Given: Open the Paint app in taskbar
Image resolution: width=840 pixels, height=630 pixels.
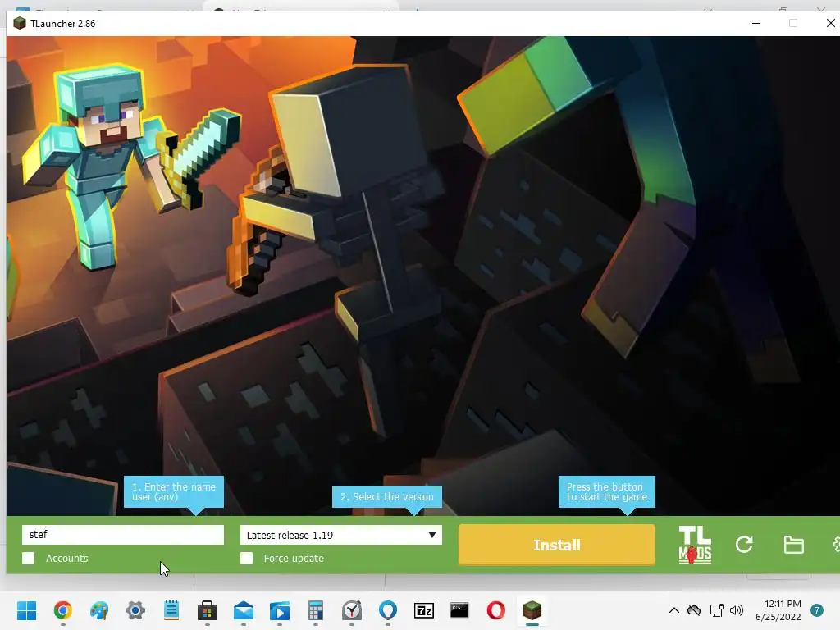Looking at the screenshot, I should (x=99, y=610).
